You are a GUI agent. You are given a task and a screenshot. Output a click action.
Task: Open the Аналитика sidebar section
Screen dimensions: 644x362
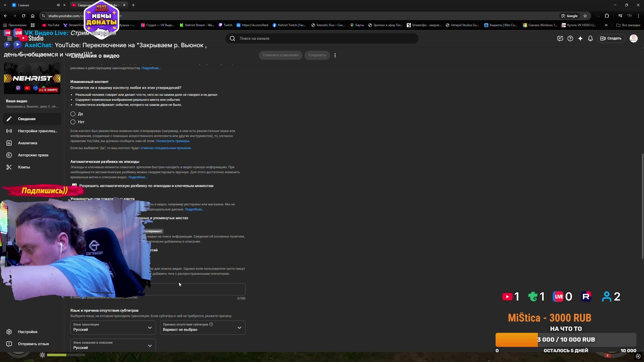27,143
